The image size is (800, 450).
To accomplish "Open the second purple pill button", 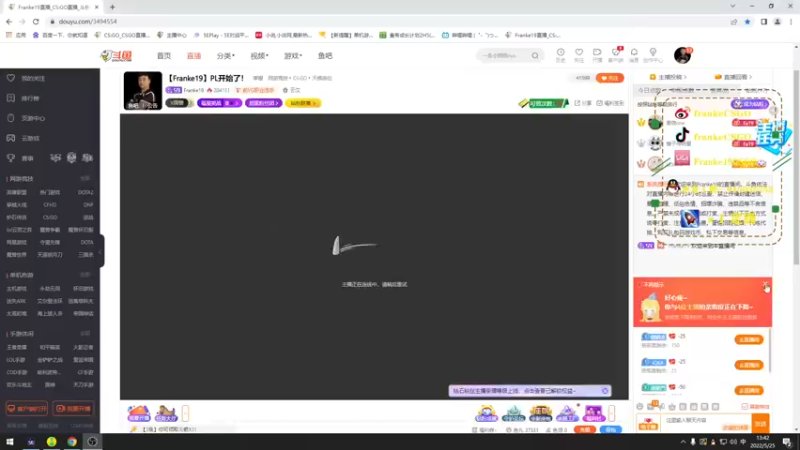I will tap(263, 103).
